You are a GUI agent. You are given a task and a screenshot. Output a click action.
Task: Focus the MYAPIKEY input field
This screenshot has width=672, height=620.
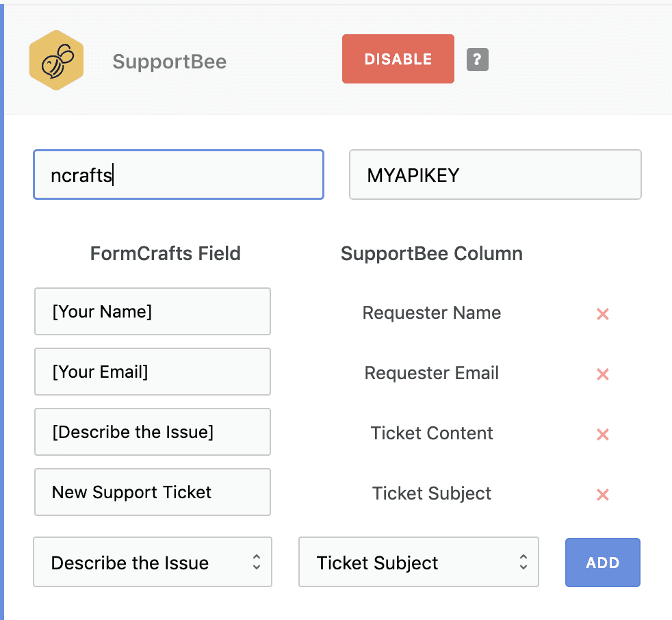click(x=495, y=175)
